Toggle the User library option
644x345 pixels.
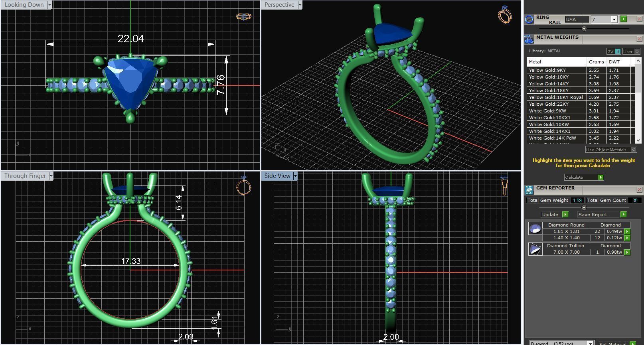pyautogui.click(x=631, y=51)
